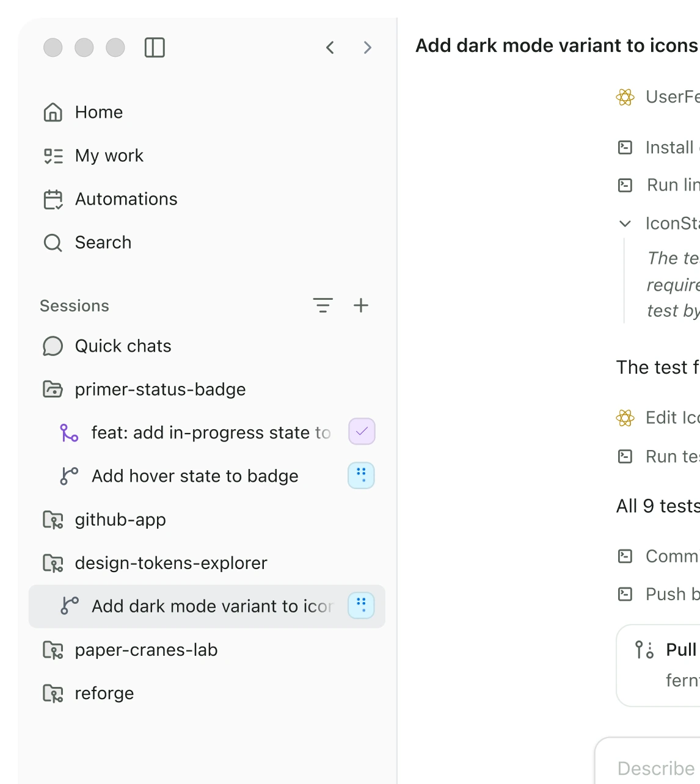
Task: Expand the reforge repository
Action: [207, 693]
